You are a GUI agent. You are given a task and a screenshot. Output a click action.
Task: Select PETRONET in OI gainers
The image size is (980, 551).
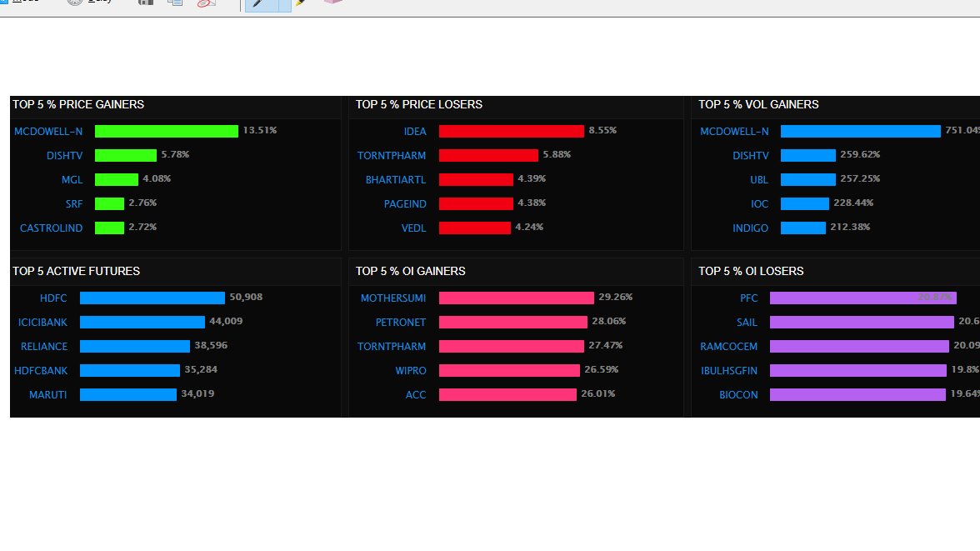pyautogui.click(x=401, y=323)
